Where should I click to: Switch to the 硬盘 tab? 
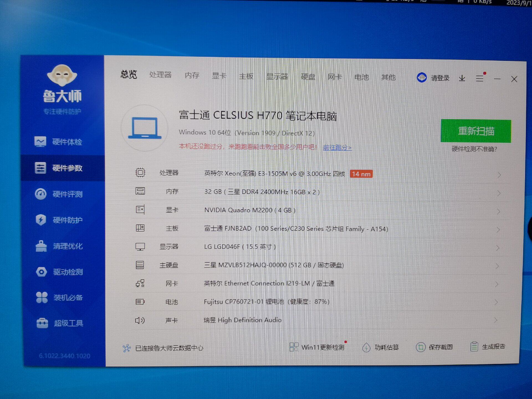point(308,77)
